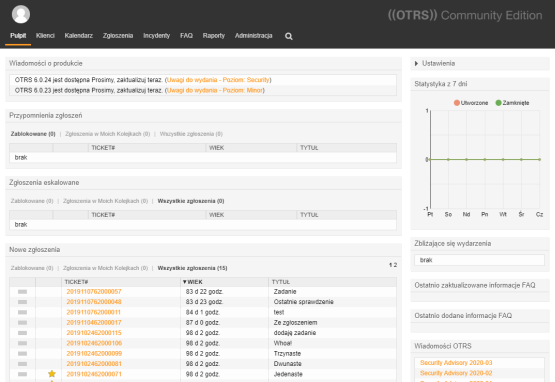Open the FAQ menu
The image size is (555, 382).
(x=186, y=35)
